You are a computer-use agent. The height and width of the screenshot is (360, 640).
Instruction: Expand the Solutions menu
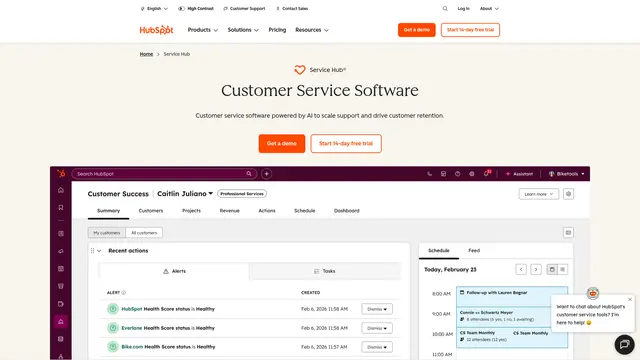pyautogui.click(x=243, y=30)
